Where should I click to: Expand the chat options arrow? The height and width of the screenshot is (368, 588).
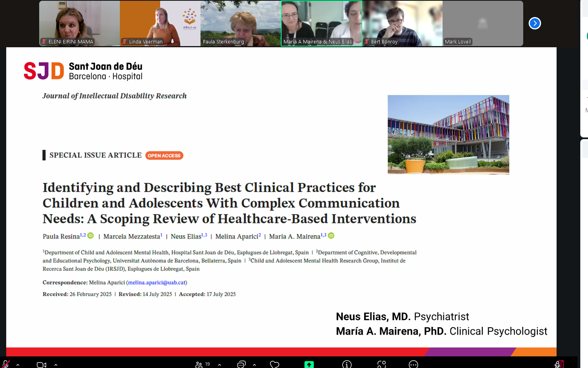[254, 365]
